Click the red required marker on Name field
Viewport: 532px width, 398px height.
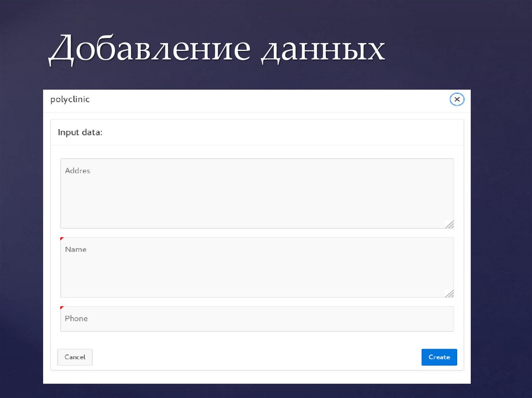coord(62,238)
